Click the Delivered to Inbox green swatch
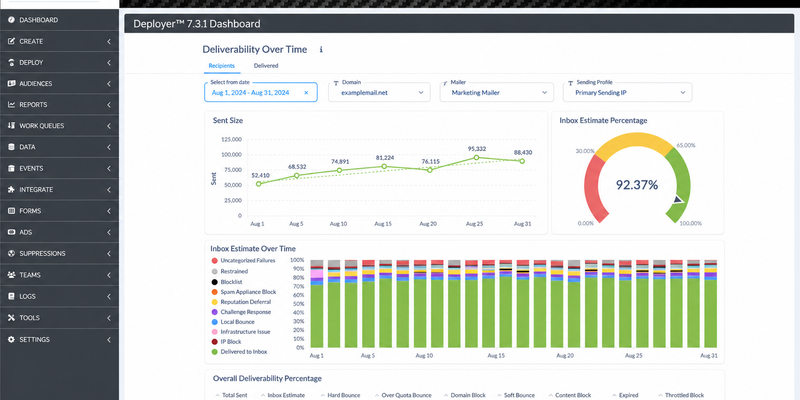 214,352
